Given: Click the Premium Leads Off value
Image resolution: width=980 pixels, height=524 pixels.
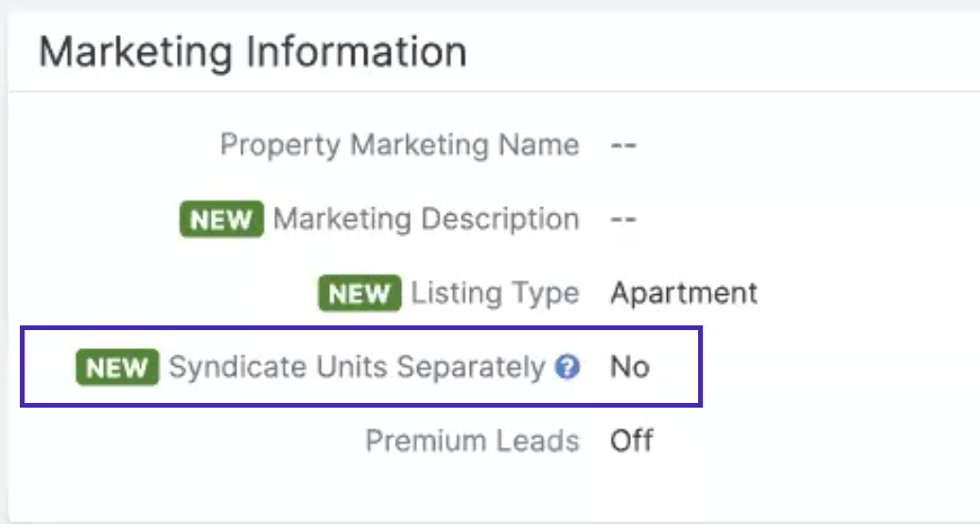Looking at the screenshot, I should click(x=632, y=441).
